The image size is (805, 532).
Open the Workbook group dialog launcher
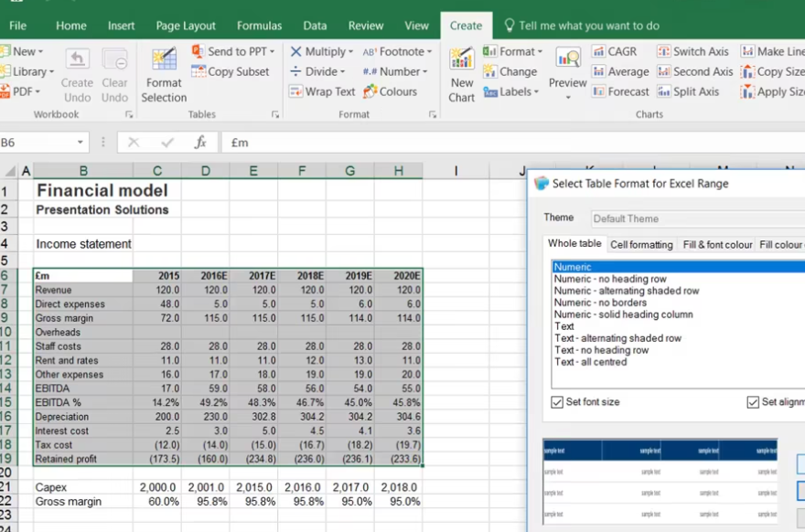click(x=129, y=115)
